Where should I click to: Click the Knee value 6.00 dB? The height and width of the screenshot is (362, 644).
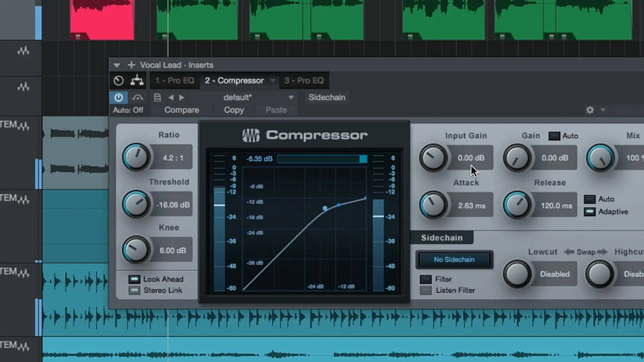(173, 250)
